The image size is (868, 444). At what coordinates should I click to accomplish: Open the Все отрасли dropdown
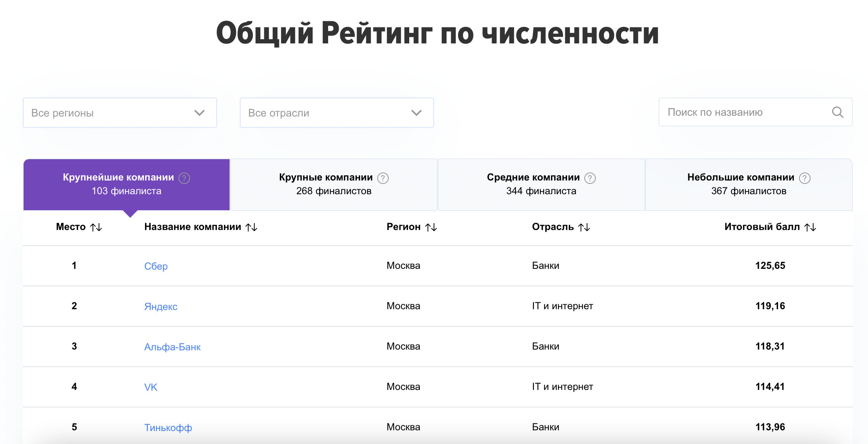337,113
